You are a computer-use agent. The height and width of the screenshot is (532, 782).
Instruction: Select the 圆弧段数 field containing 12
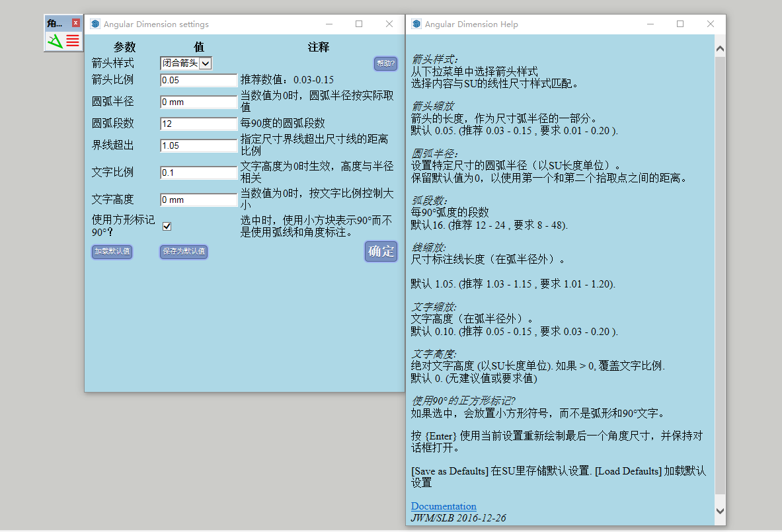click(197, 124)
